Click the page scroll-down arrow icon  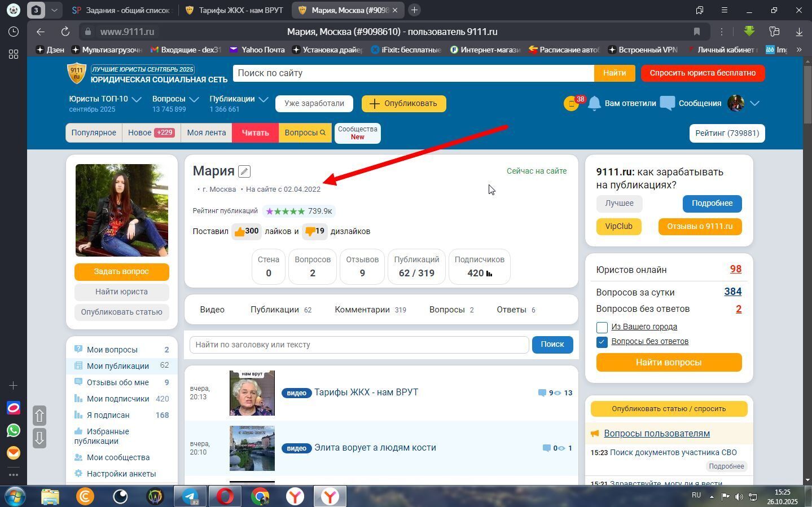[39, 438]
